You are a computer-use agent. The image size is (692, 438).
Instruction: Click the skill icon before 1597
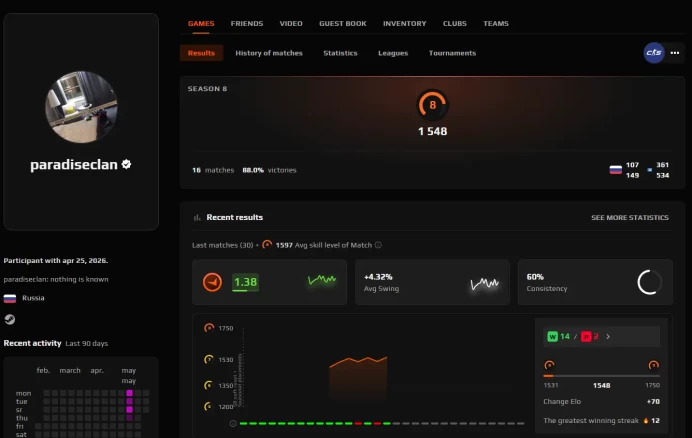point(267,245)
